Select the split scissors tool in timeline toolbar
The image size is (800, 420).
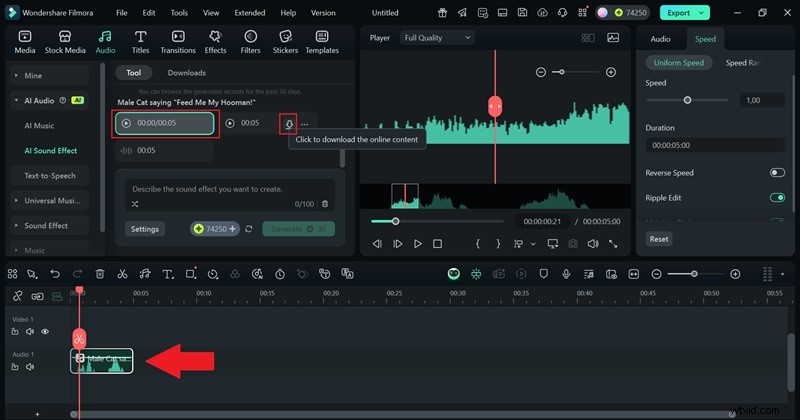point(122,273)
